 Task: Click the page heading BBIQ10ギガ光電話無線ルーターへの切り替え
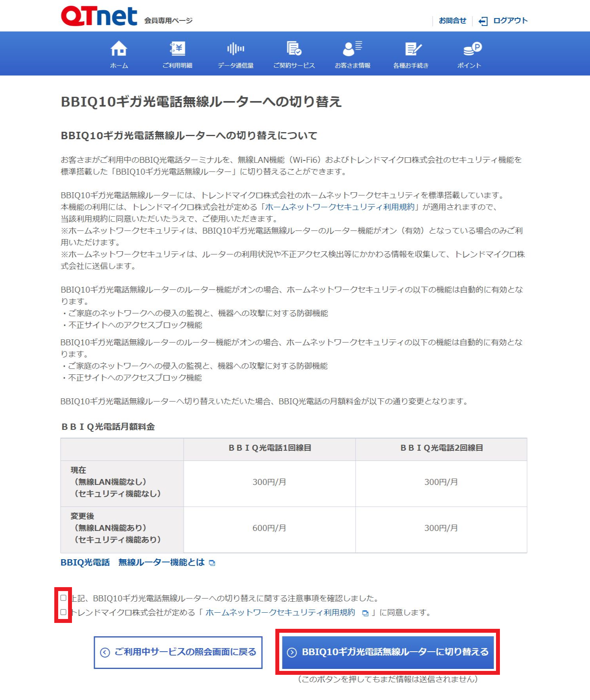tap(201, 101)
